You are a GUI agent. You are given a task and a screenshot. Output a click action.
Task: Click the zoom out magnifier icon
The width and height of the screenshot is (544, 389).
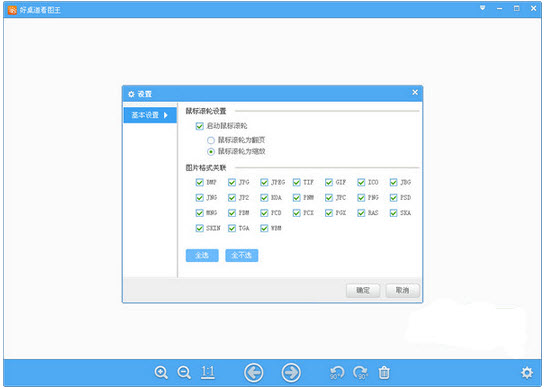point(184,372)
